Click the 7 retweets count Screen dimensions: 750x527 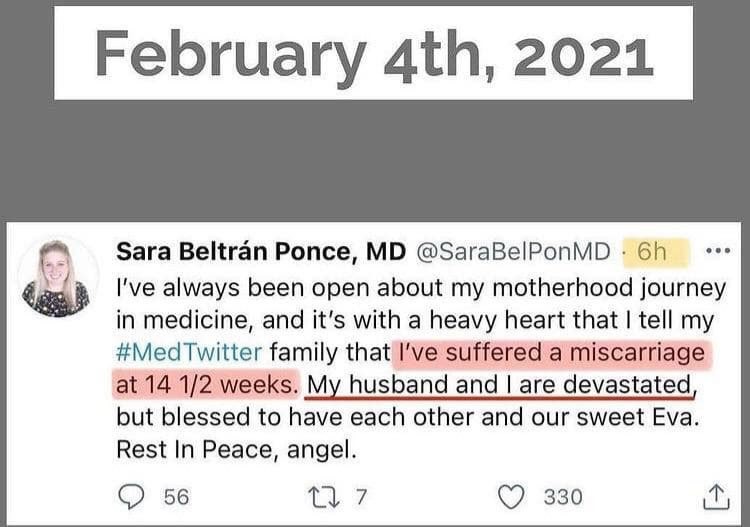(x=364, y=495)
